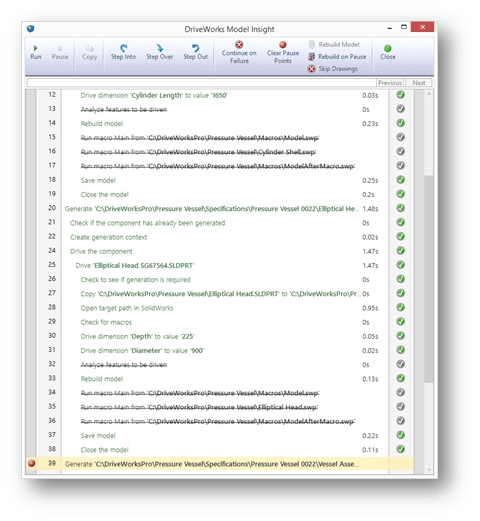This screenshot has width=480, height=521.
Task: Click the DriveWorks shield icon in title bar
Action: pos(31,29)
